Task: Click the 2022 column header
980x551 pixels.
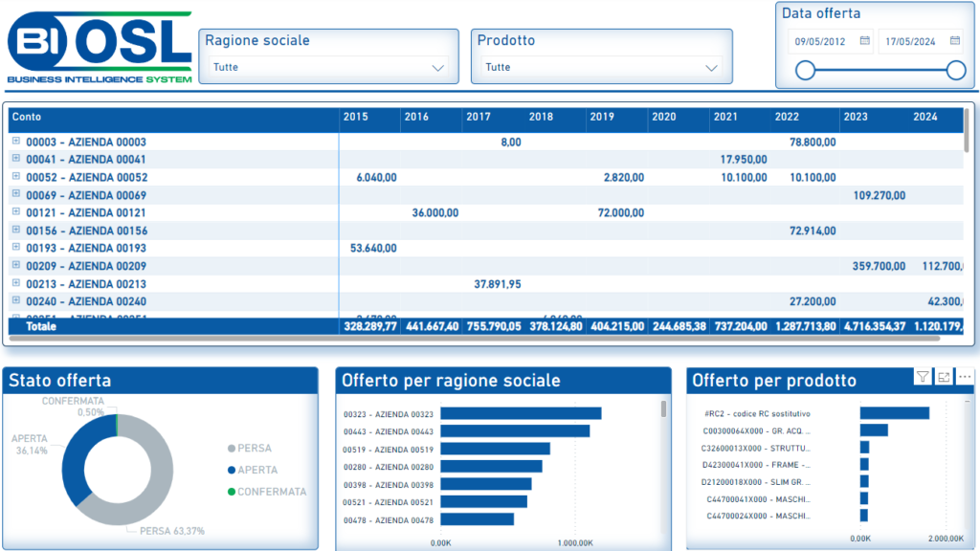Action: [787, 117]
